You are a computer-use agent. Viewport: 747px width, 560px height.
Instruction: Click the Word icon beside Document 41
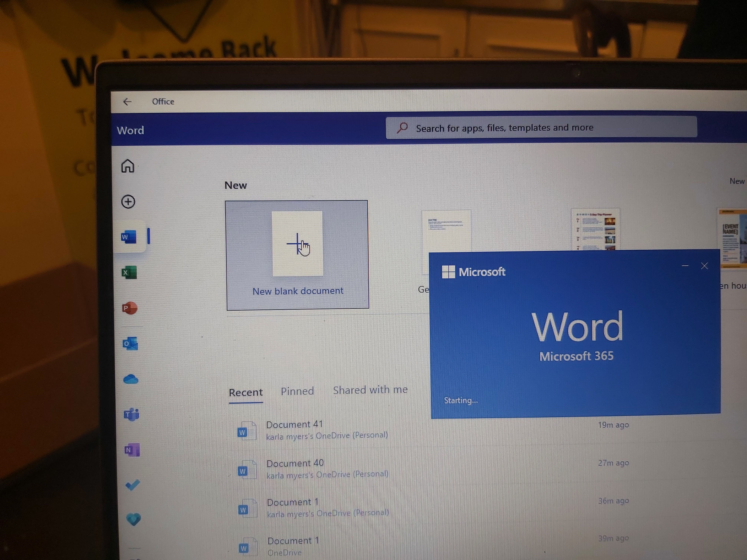(x=247, y=431)
